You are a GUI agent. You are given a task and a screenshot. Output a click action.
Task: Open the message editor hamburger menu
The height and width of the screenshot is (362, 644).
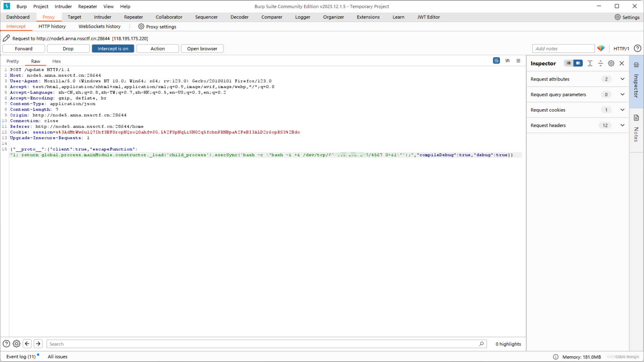[x=518, y=61]
